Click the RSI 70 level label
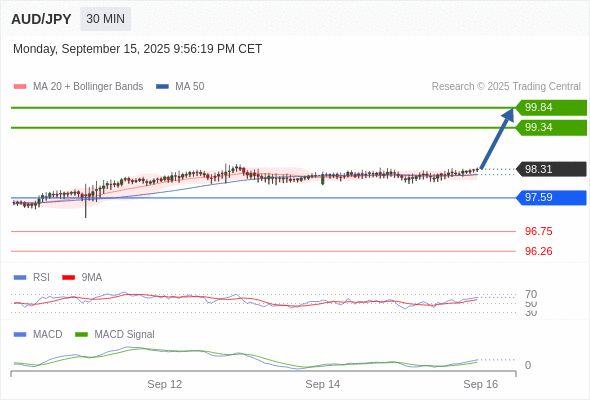This screenshot has height=400, width=590. point(531,294)
